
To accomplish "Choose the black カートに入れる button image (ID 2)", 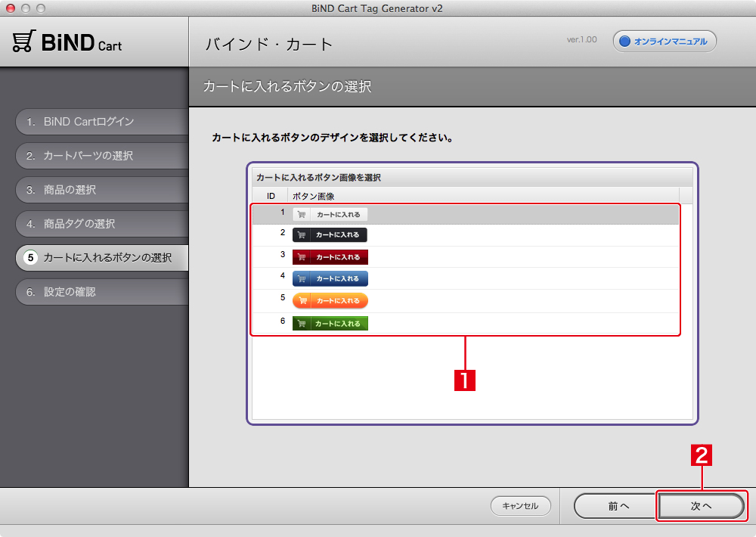I will [330, 235].
